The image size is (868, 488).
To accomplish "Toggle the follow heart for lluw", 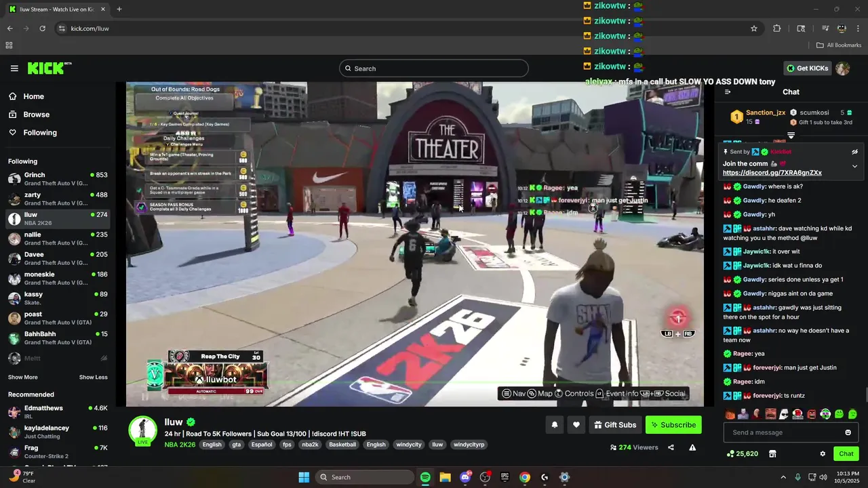I will point(576,425).
